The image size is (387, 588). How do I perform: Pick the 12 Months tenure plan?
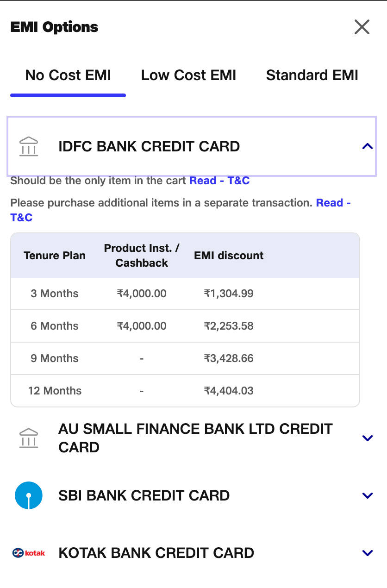coord(55,391)
